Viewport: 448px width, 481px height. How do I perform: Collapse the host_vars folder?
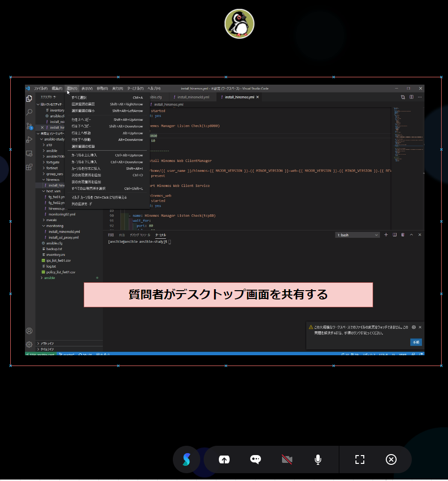pos(53,191)
